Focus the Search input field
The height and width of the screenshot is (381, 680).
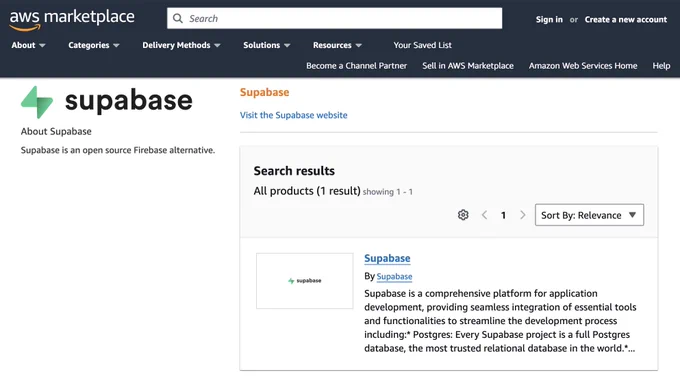(x=334, y=18)
